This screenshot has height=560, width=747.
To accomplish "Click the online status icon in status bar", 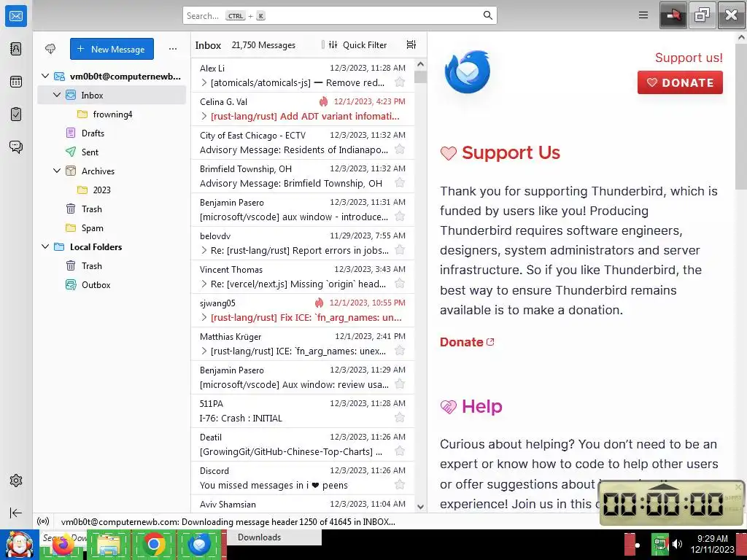I will tap(43, 521).
